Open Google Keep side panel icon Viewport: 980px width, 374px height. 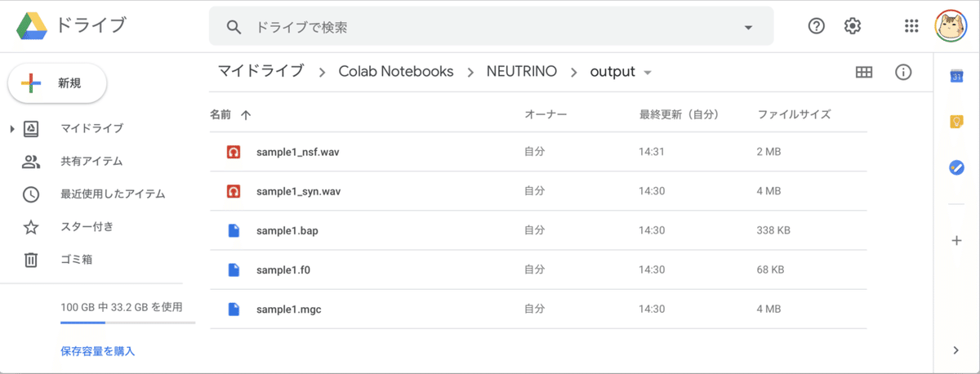coord(956,122)
